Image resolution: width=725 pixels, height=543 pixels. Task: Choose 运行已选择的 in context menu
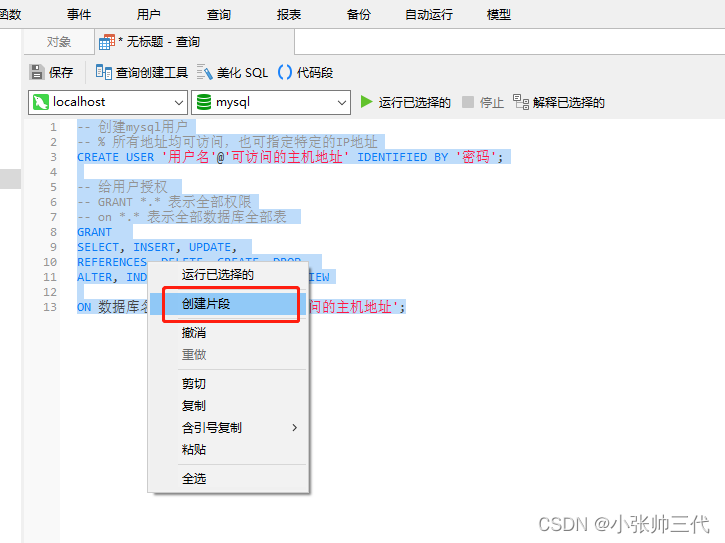click(x=228, y=275)
